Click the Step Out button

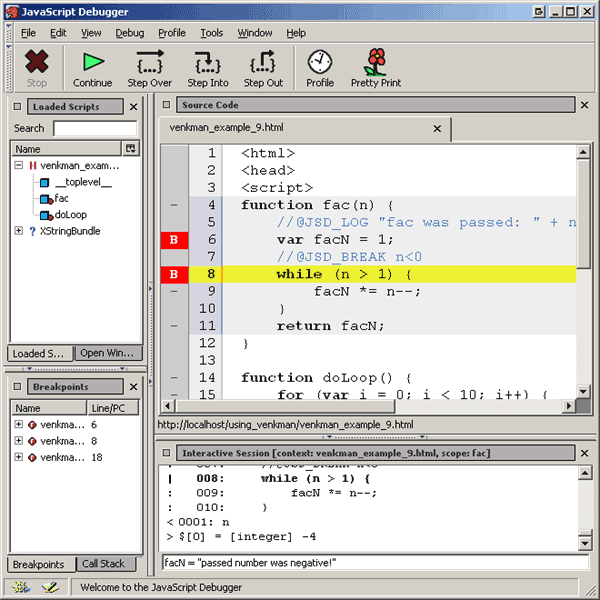263,68
